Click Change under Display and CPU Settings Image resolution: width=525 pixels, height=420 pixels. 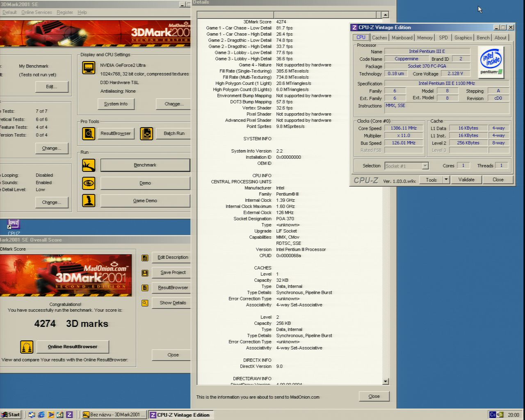[x=174, y=104]
